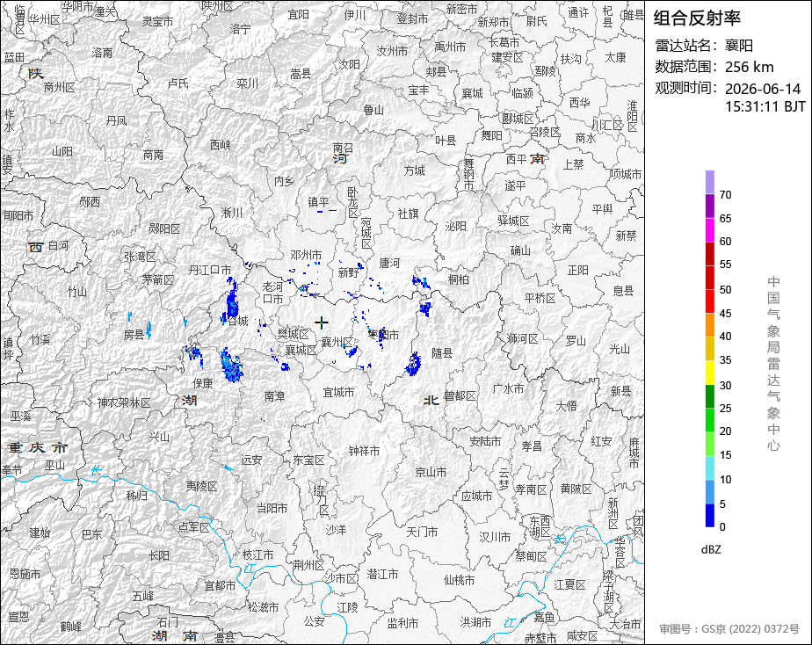812x645 pixels.
Task: Select the 40–45 dBZ orange legend swatch
Action: pos(709,325)
